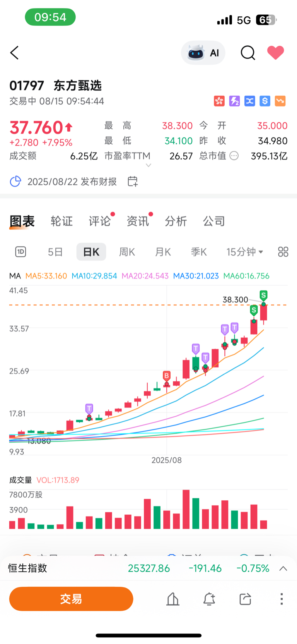Tap the earnings report pie icon
Image resolution: width=297 pixels, height=644 pixels.
(15, 181)
